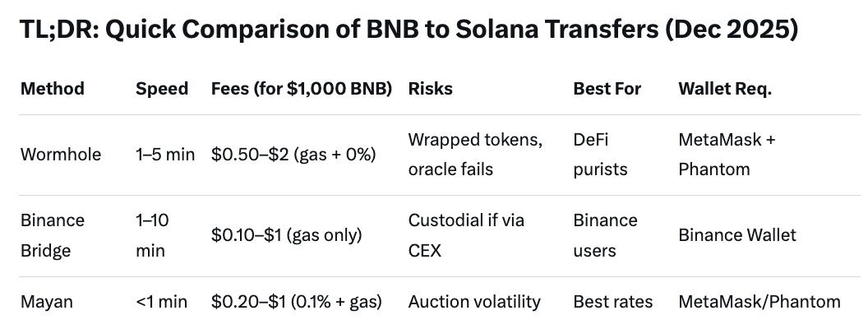Viewport: 868px width, 329px height.
Task: Select the Binance Wallet requirement cell
Action: 736,235
